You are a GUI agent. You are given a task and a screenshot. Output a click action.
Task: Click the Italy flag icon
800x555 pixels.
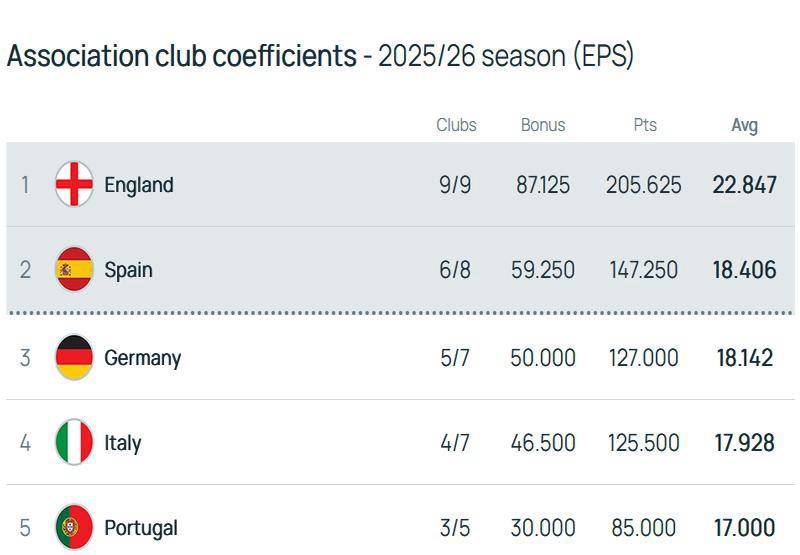click(74, 443)
